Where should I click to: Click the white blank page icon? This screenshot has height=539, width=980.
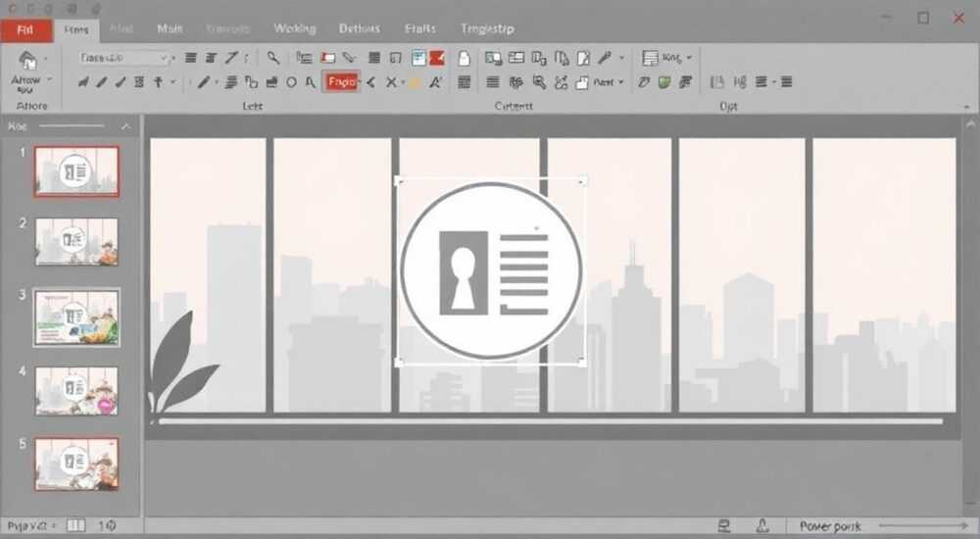coord(464,58)
